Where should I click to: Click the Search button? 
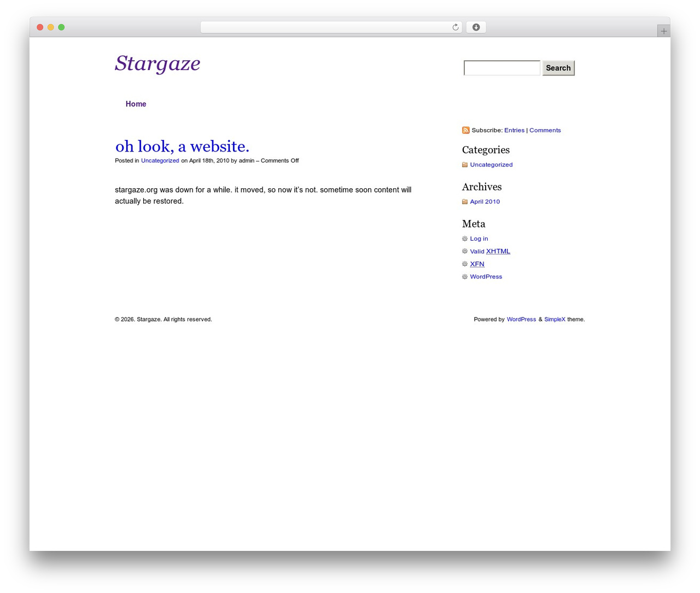[x=558, y=68]
